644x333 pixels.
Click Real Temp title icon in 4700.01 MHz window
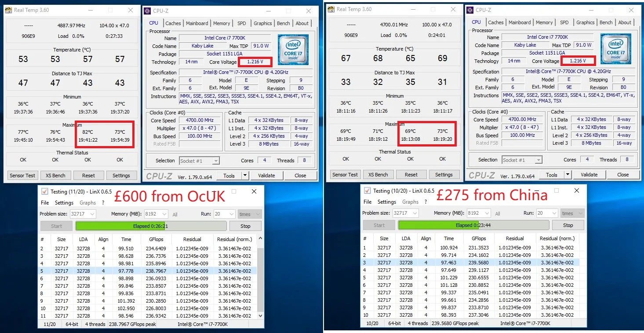[331, 9]
